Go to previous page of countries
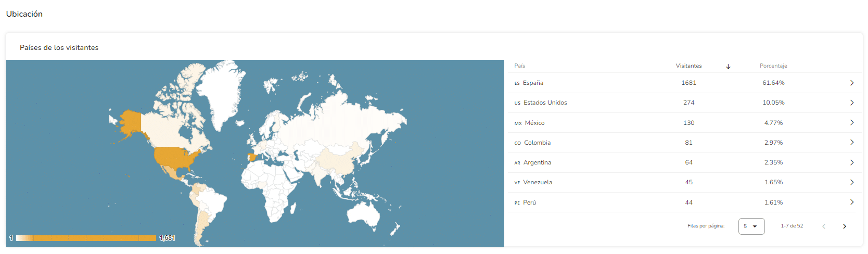The image size is (868, 254). coord(824,226)
